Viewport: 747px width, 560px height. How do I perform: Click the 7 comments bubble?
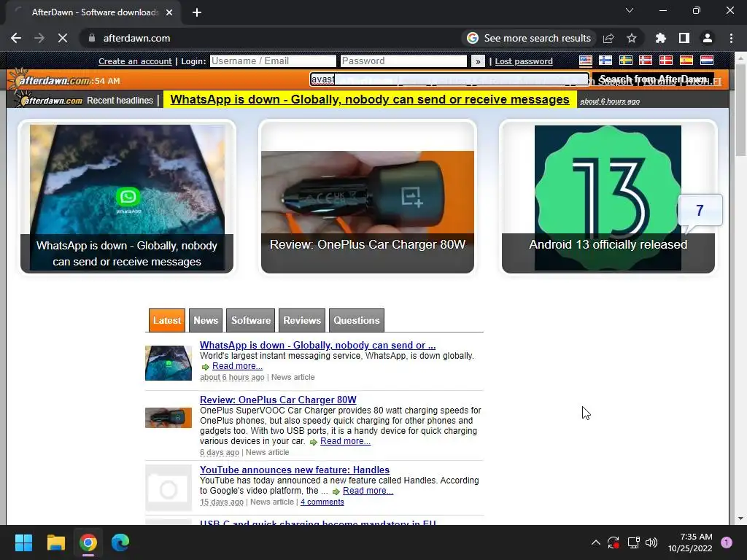click(700, 211)
